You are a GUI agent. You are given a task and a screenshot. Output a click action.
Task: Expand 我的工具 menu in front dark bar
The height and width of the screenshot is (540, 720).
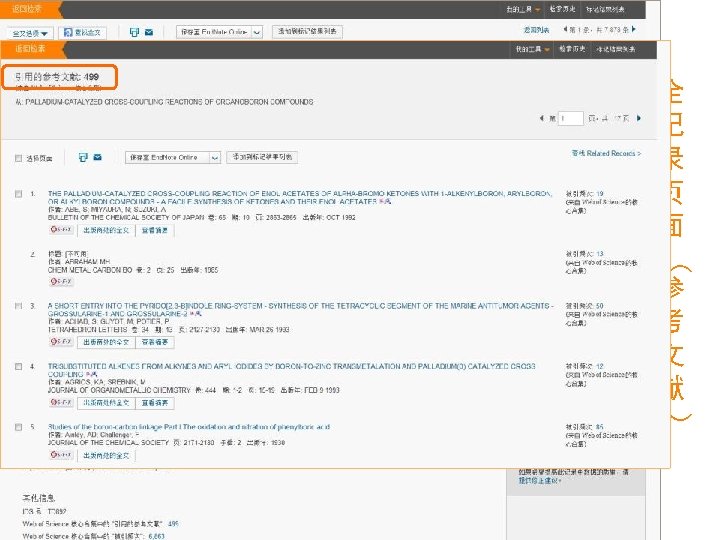[x=532, y=50]
